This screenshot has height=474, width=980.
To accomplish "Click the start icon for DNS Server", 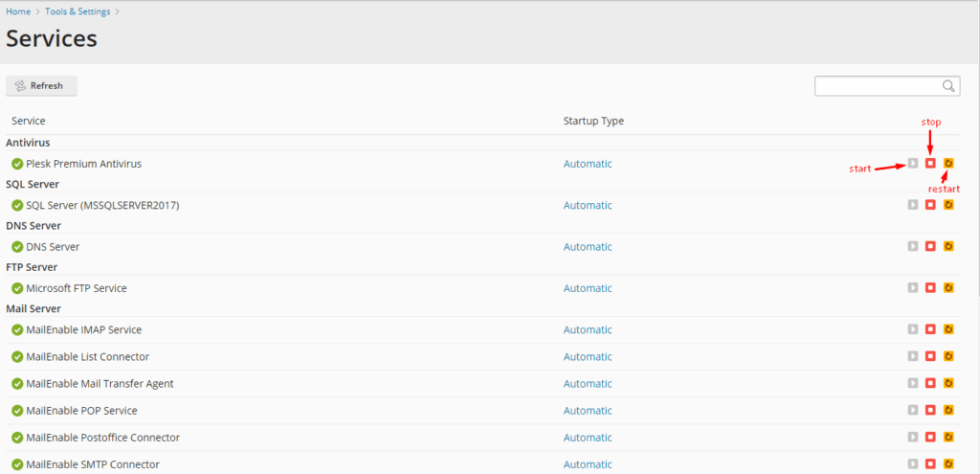I will coord(913,246).
